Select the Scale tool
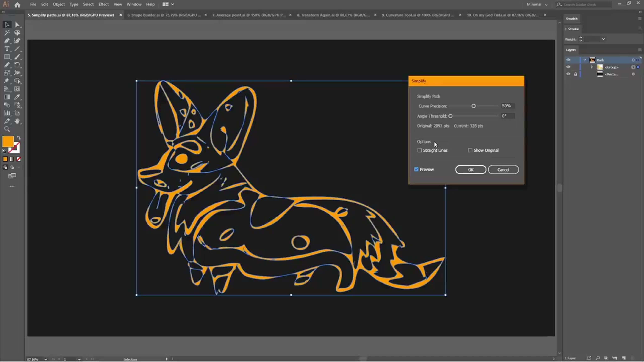This screenshot has height=362, width=644. pyautogui.click(x=7, y=73)
